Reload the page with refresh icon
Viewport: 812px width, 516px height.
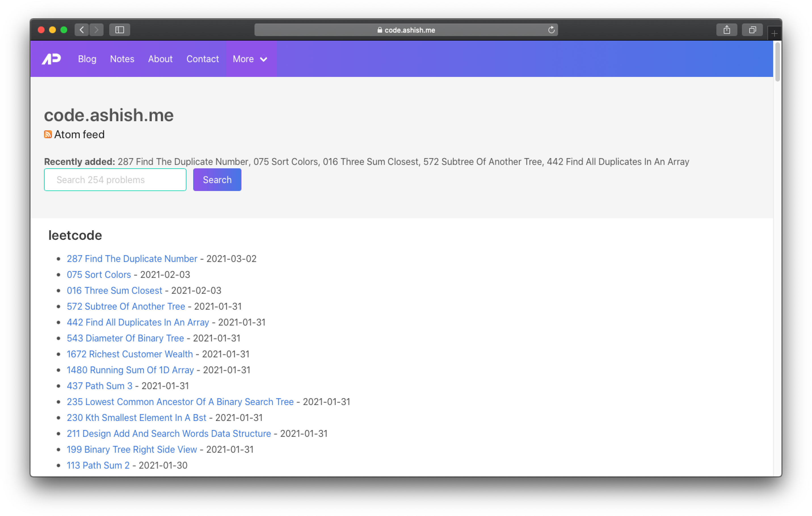[x=551, y=30]
